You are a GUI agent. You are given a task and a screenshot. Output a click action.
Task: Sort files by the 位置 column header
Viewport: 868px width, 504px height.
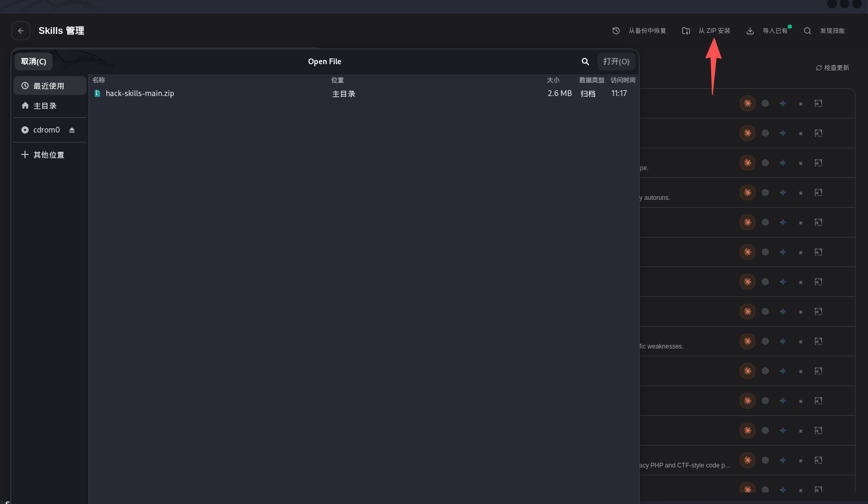coord(337,80)
